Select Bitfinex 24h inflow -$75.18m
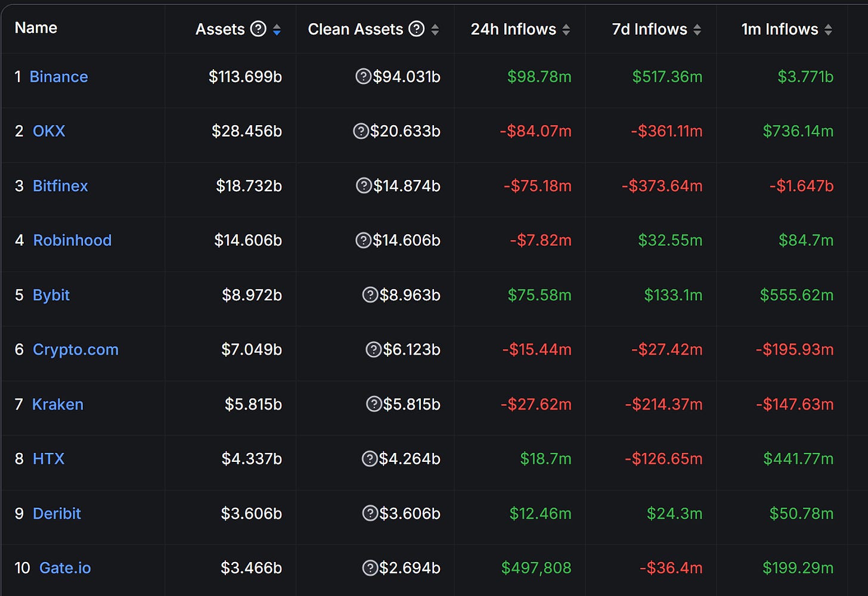Viewport: 868px width, 596px height. 538,186
